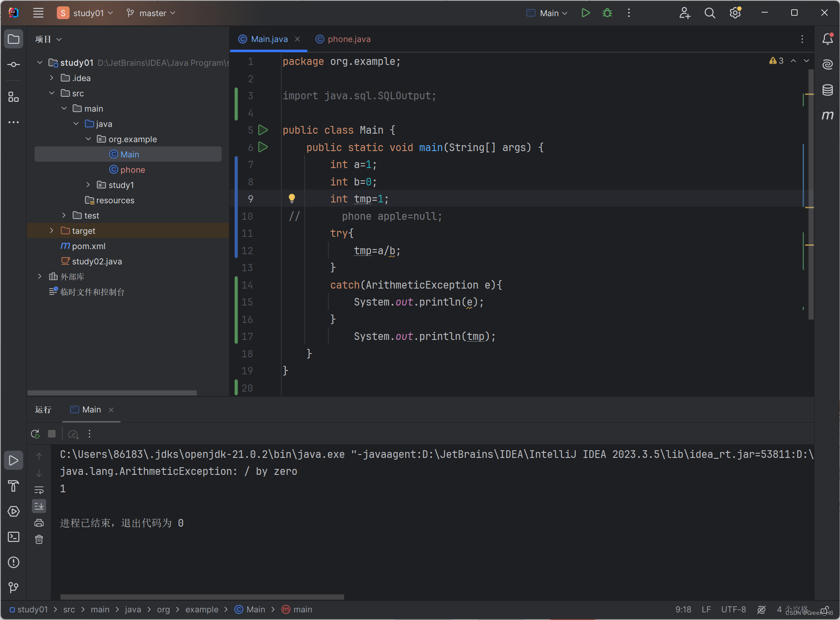Open the Notifications bell icon
The width and height of the screenshot is (840, 620).
coord(827,39)
